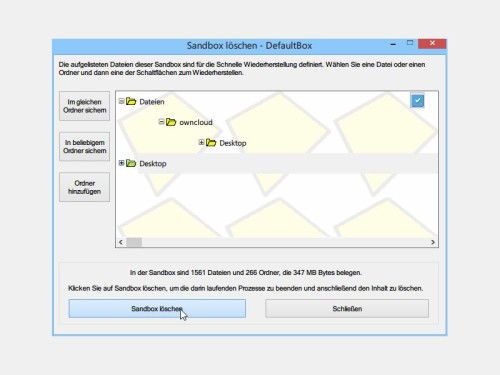Toggle the blue checkmark box in tree panel
Screen dimensions: 500x375
click(417, 100)
